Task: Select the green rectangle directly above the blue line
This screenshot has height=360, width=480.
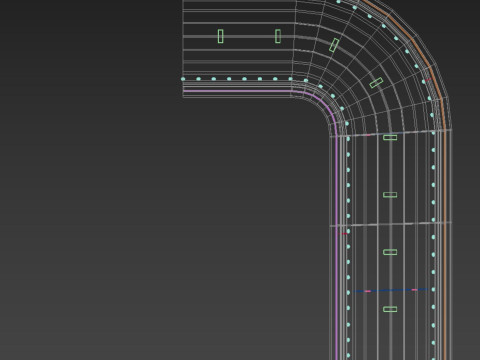Action: 390,252
